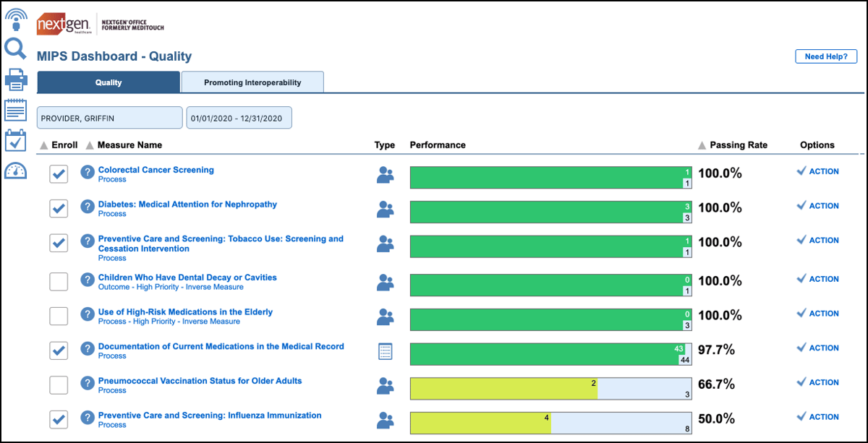The image size is (868, 443).
Task: Click the people icon beside Colorectal Cancer Screening
Action: point(384,173)
